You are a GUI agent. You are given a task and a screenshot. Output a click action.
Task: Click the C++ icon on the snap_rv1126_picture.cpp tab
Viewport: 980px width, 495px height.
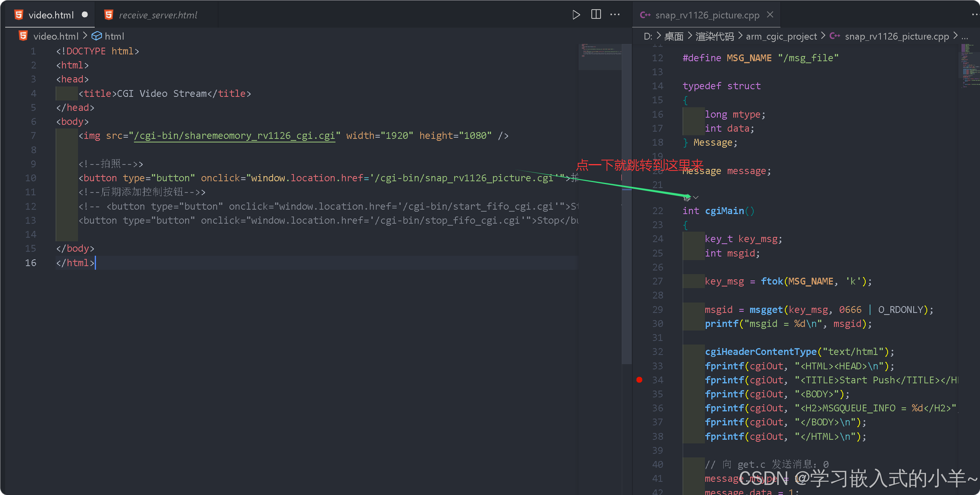coord(645,15)
